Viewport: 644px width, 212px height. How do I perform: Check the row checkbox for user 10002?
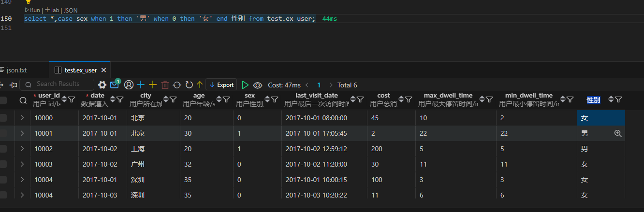click(x=3, y=149)
